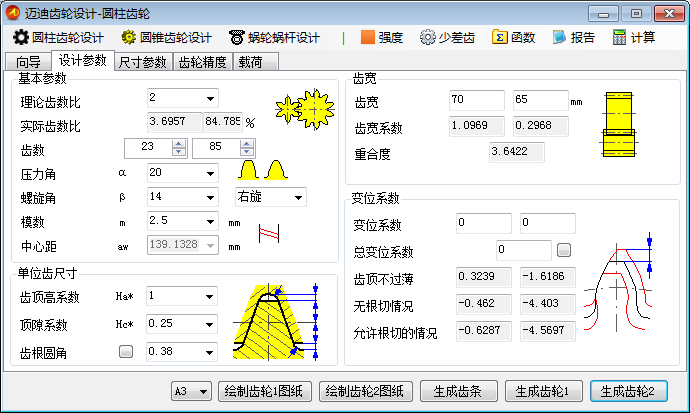The width and height of the screenshot is (690, 413).
Task: Switch to the 齿轮精度 tab
Action: click(202, 62)
